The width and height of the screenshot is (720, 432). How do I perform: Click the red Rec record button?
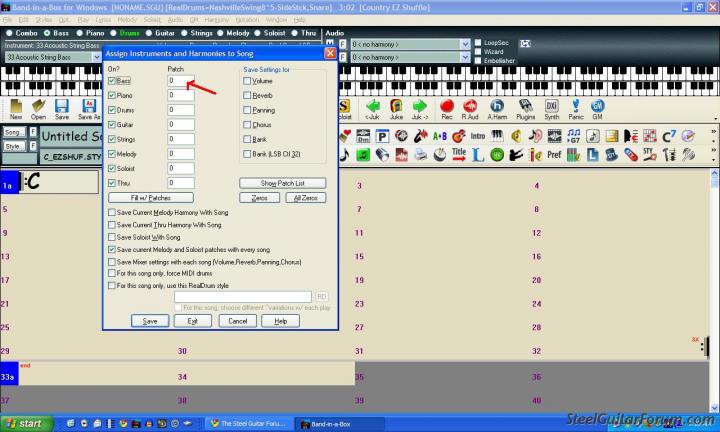click(447, 110)
